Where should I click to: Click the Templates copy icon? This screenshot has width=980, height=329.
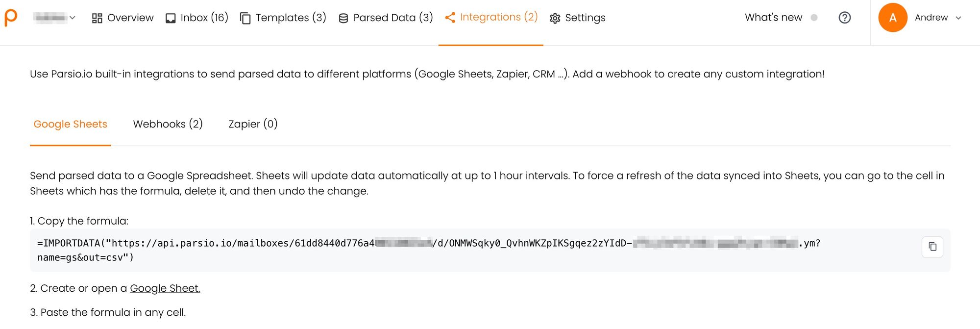pyautogui.click(x=245, y=18)
